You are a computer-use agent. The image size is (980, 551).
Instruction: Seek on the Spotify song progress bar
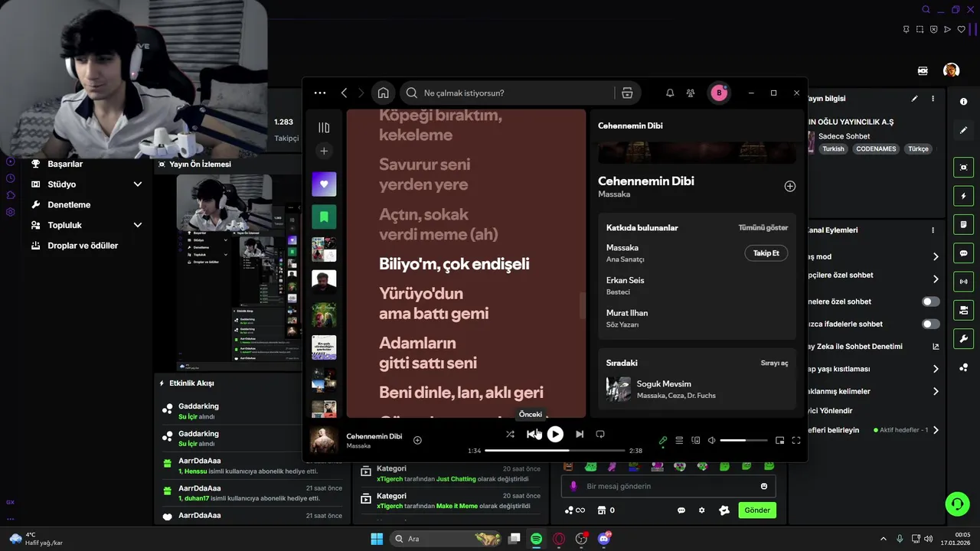pyautogui.click(x=555, y=451)
